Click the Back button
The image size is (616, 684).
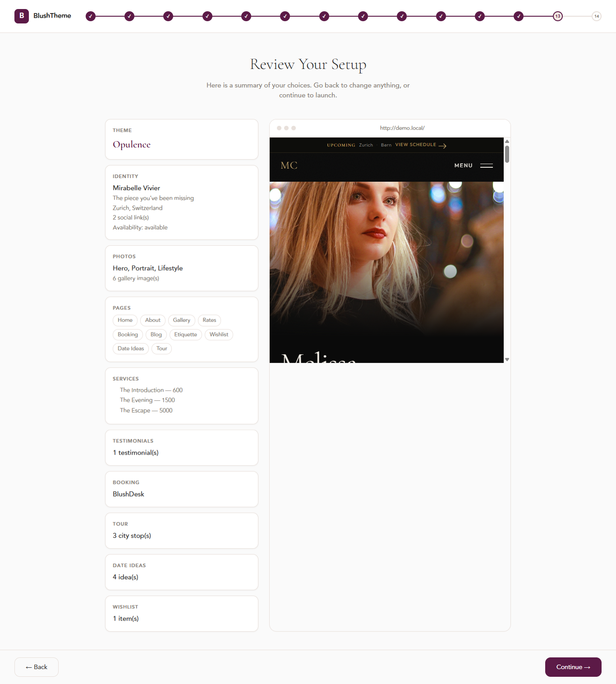[x=36, y=667]
